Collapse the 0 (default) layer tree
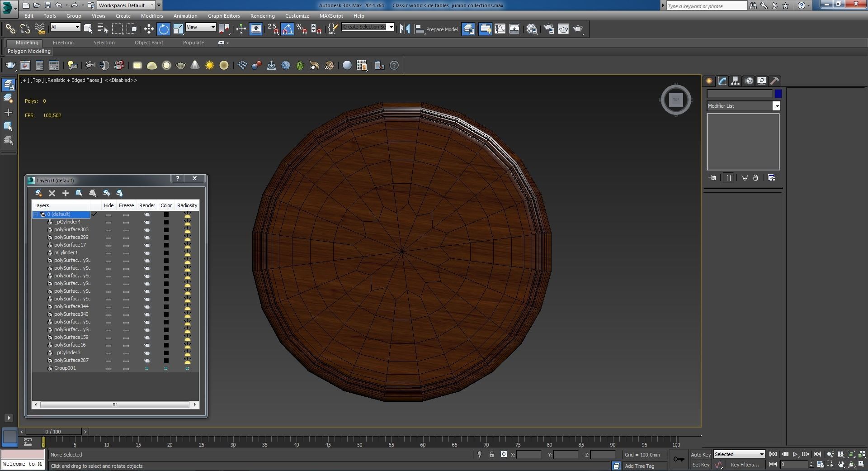This screenshot has height=471, width=868. point(35,214)
